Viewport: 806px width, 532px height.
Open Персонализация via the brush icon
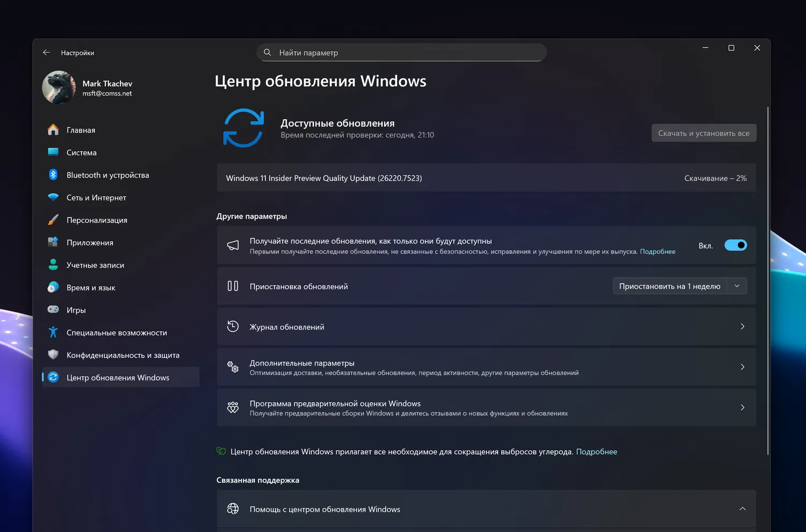(x=53, y=220)
